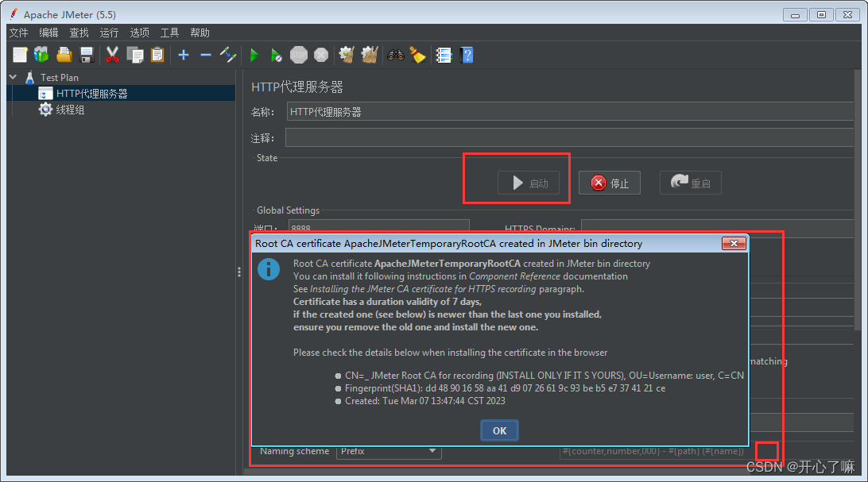Copy the selected element

point(135,55)
